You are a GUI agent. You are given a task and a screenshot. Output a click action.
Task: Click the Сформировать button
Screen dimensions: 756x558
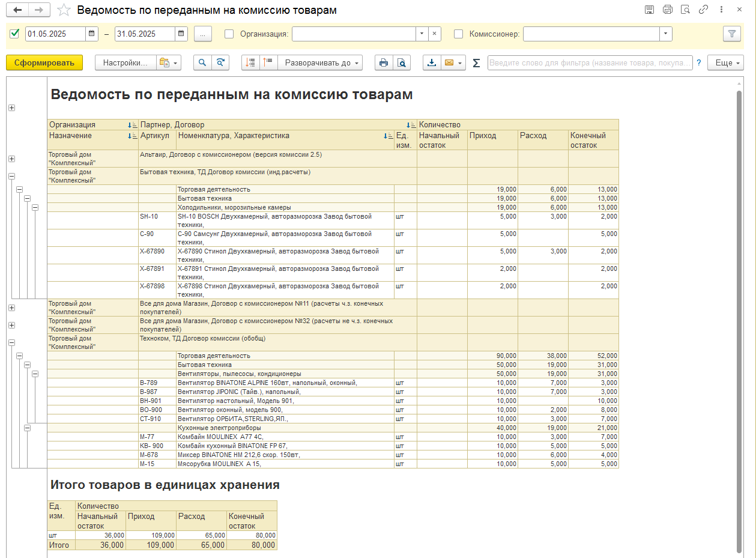[44, 62]
